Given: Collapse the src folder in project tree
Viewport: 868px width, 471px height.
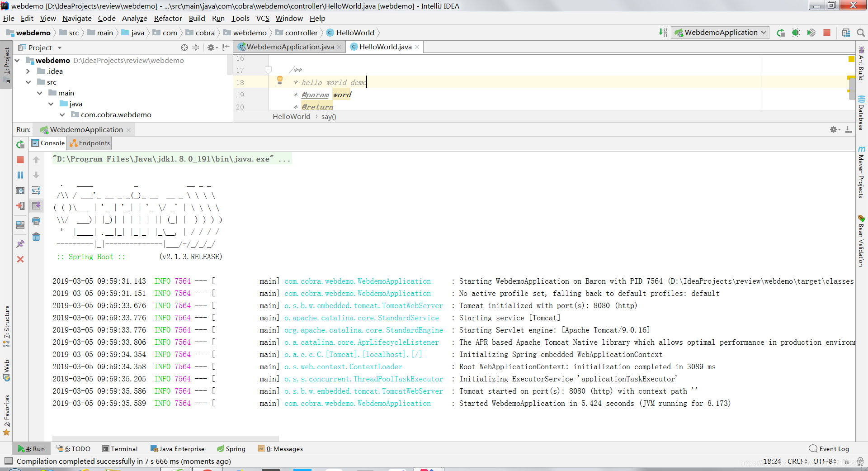Looking at the screenshot, I should (x=28, y=82).
